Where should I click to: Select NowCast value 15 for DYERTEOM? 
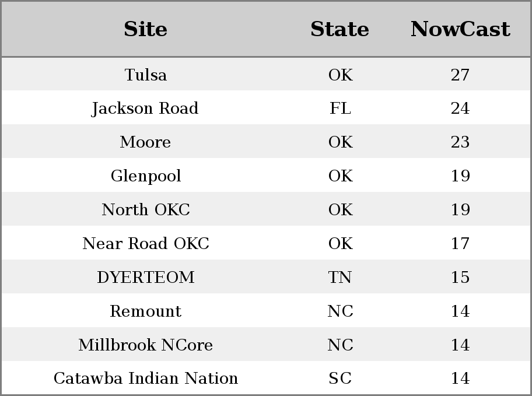[460, 277]
